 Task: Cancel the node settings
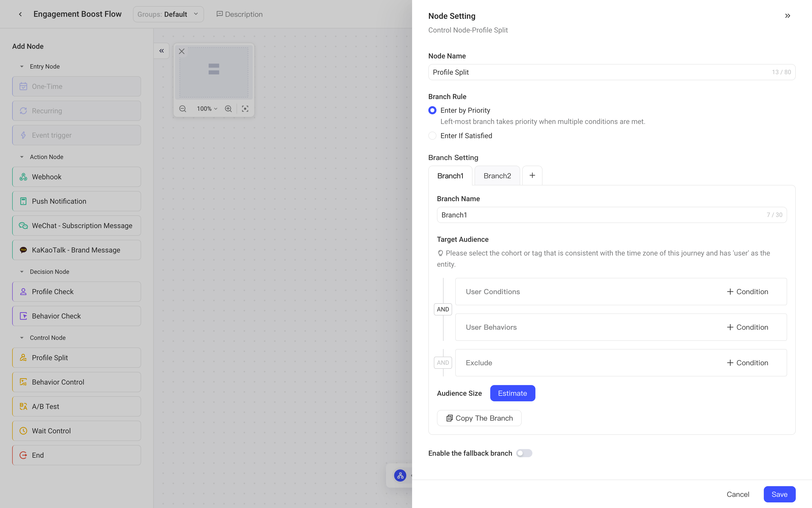[738, 494]
